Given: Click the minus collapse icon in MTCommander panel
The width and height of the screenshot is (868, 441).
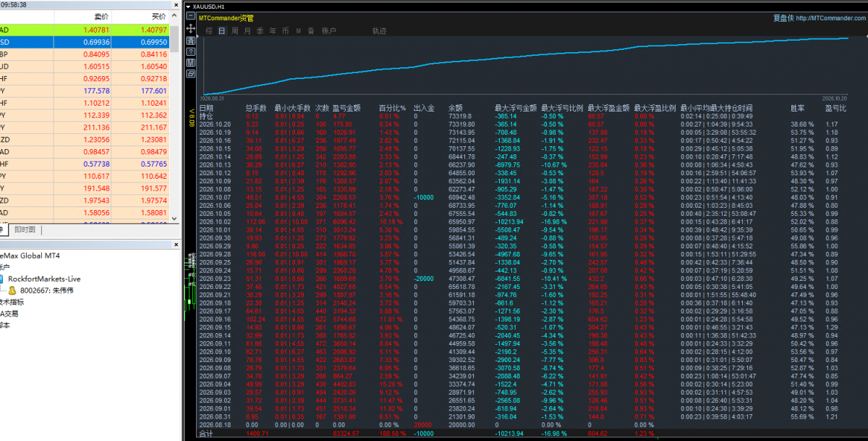Looking at the screenshot, I should point(191,17).
